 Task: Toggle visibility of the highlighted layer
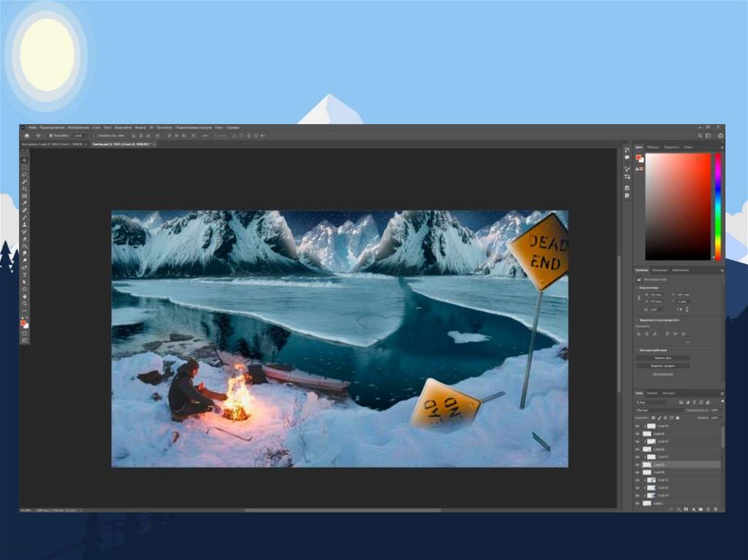pos(637,464)
